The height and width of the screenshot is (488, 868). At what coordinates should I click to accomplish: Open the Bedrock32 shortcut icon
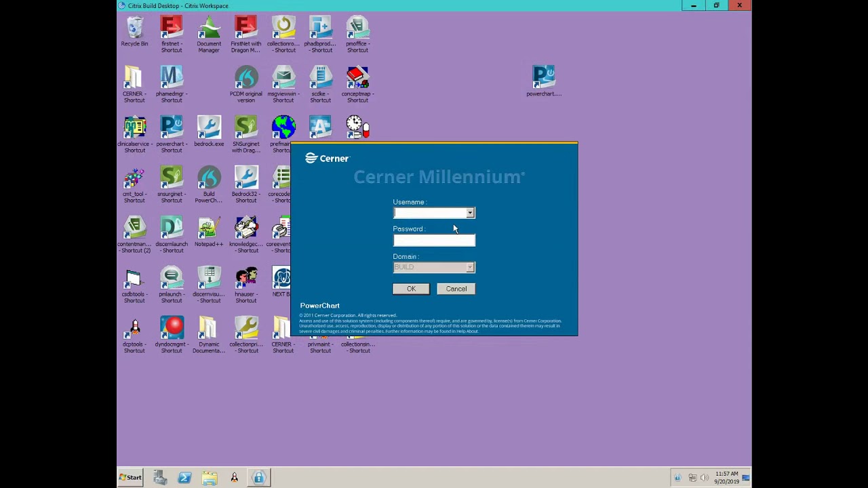click(x=246, y=185)
